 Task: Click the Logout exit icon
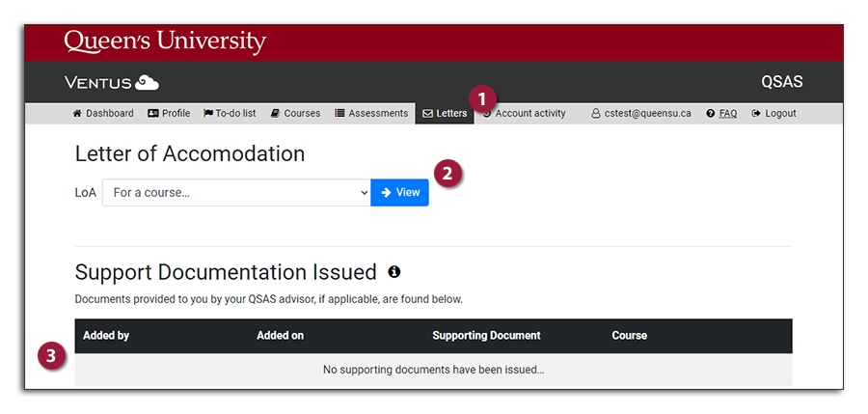tap(757, 114)
